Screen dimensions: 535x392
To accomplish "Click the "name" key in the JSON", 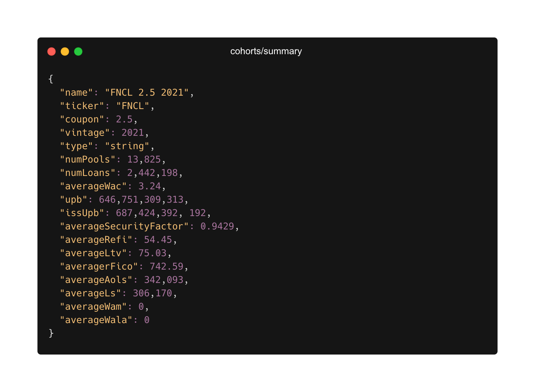I will [76, 93].
